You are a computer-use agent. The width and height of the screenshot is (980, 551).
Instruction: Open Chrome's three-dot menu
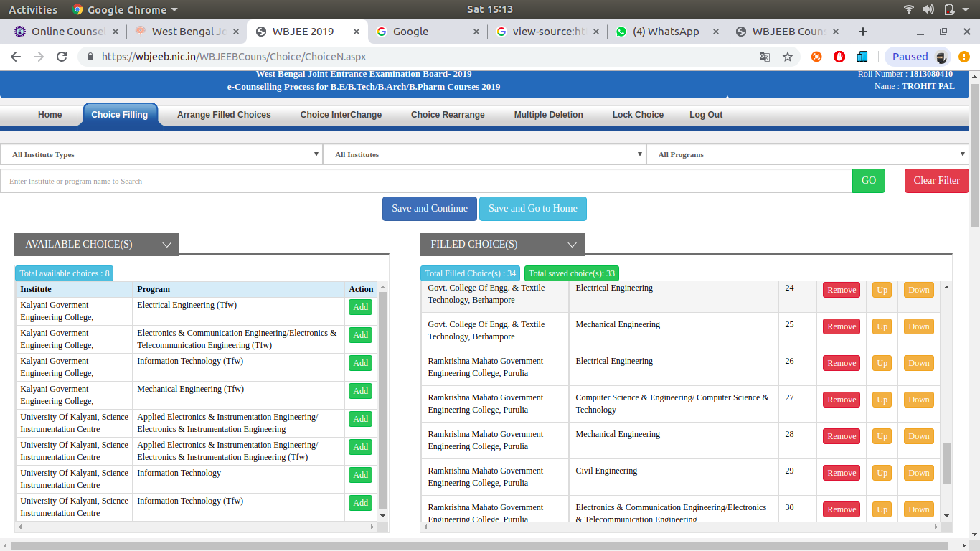966,57
